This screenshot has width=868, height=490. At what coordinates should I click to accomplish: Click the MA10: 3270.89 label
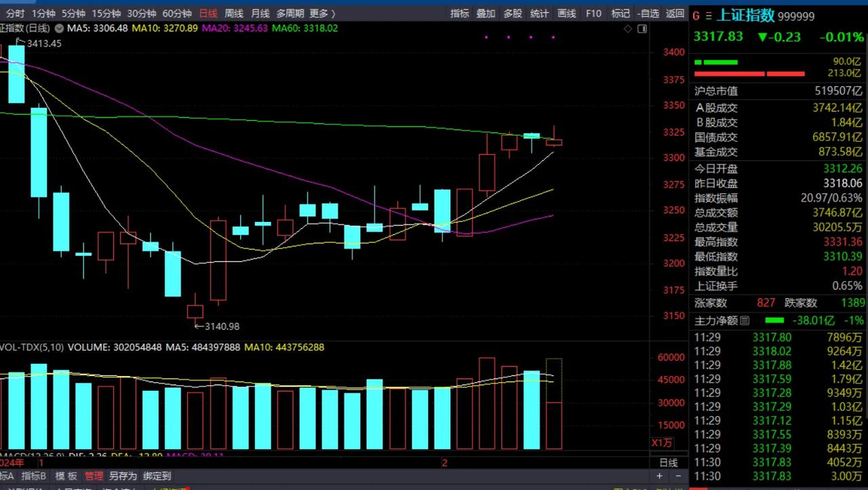coord(165,29)
